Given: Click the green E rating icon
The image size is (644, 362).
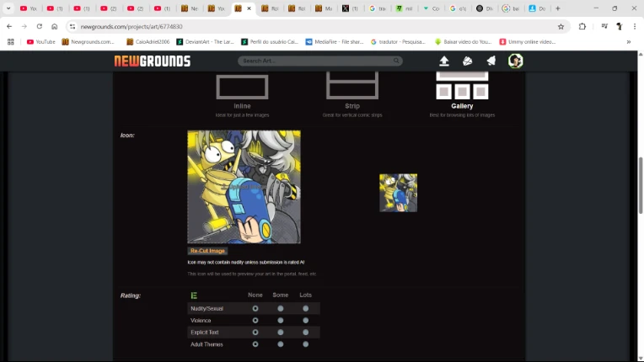Looking at the screenshot, I should coord(194,295).
